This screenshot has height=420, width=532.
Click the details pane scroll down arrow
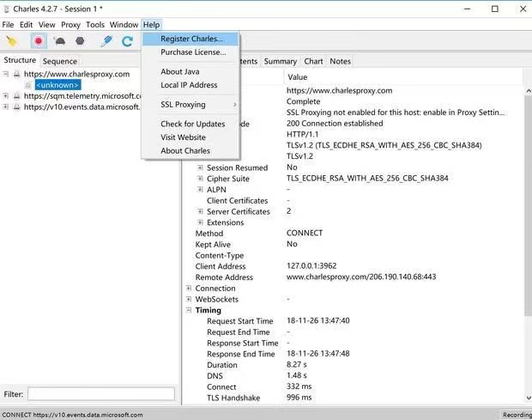point(529,398)
